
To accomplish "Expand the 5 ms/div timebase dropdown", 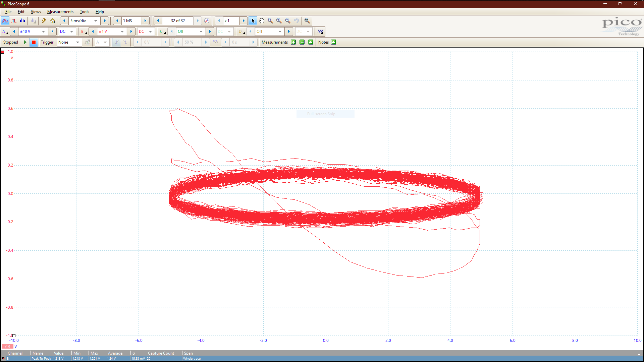I will coord(96,21).
